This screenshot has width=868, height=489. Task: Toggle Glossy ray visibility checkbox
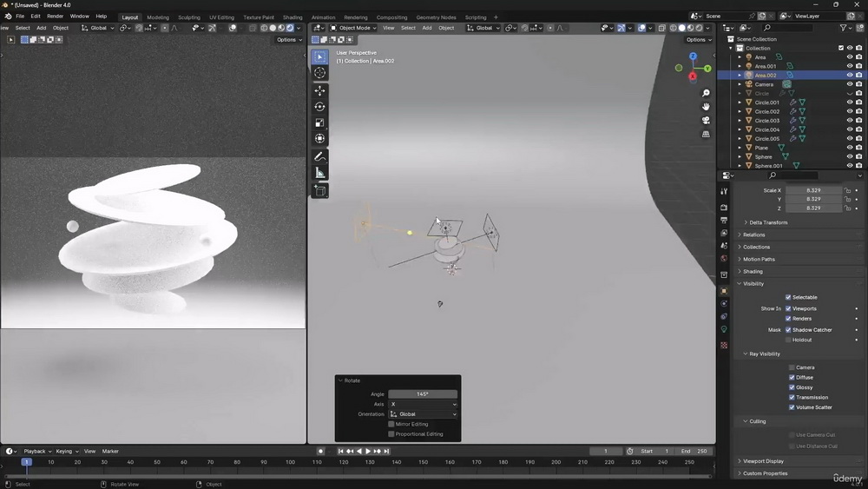coord(792,387)
